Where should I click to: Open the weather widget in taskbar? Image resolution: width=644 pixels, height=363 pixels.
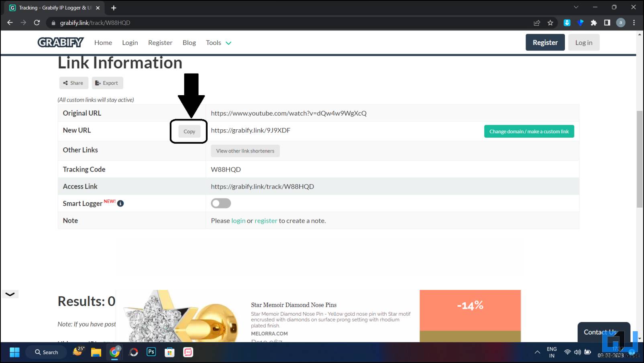point(78,351)
